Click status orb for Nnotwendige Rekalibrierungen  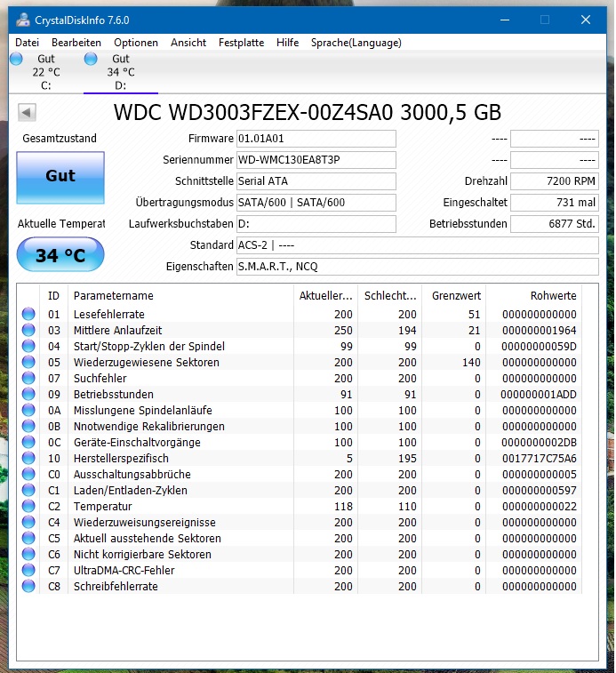[x=28, y=426]
